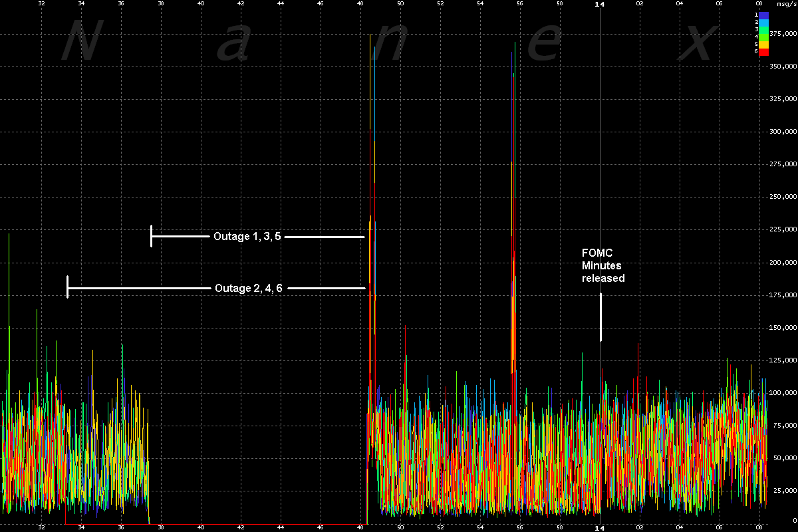This screenshot has width=798, height=532.
Task: Click minute label "40" on the bottom axis
Action: click(x=201, y=528)
